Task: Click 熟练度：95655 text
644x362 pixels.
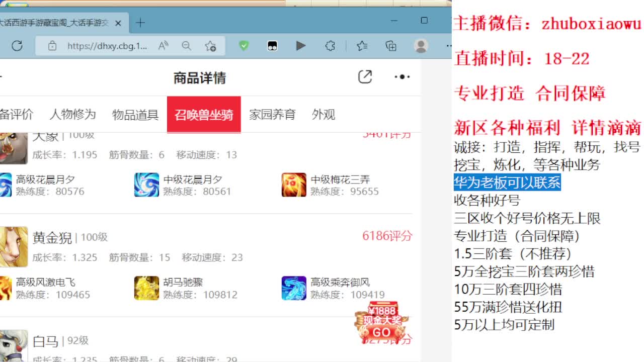Action: click(345, 192)
